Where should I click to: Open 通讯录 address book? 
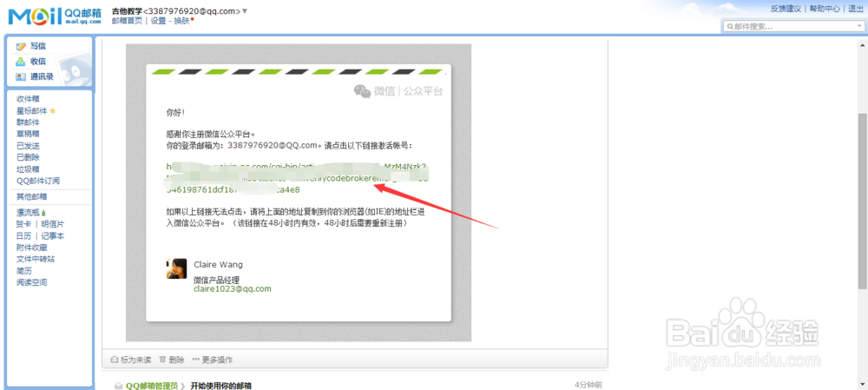click(42, 76)
